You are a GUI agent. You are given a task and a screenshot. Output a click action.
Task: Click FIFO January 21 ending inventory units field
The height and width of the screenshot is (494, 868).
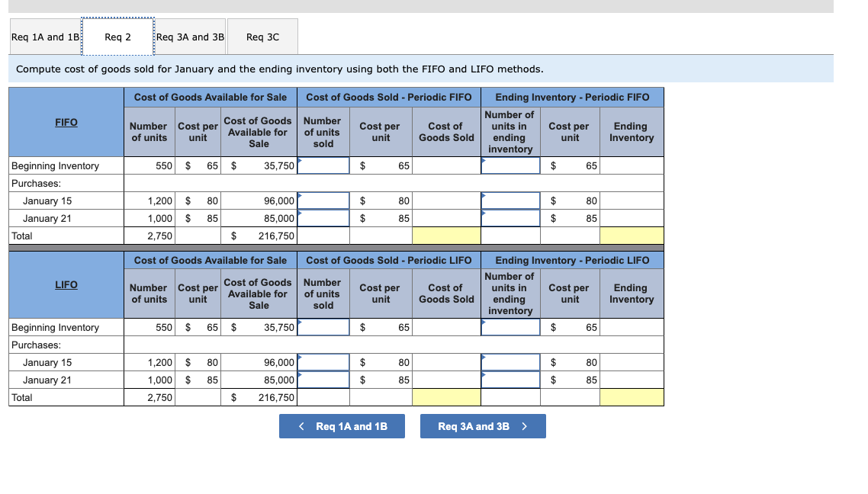point(510,218)
